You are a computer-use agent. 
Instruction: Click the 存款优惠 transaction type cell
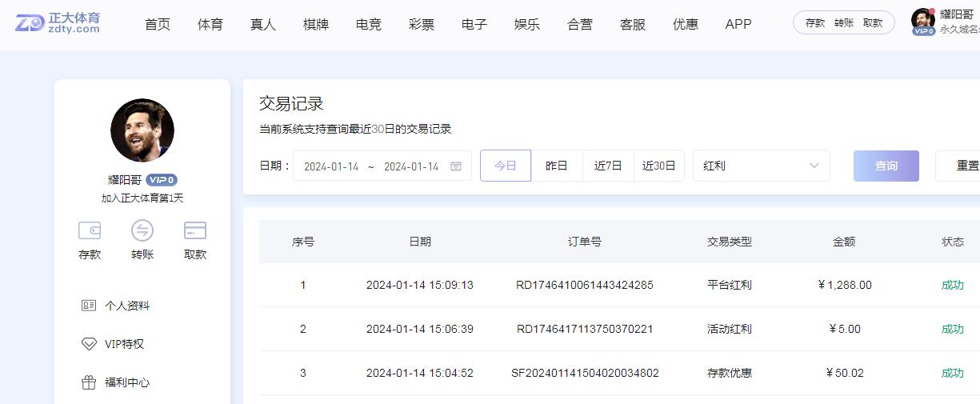coord(730,373)
